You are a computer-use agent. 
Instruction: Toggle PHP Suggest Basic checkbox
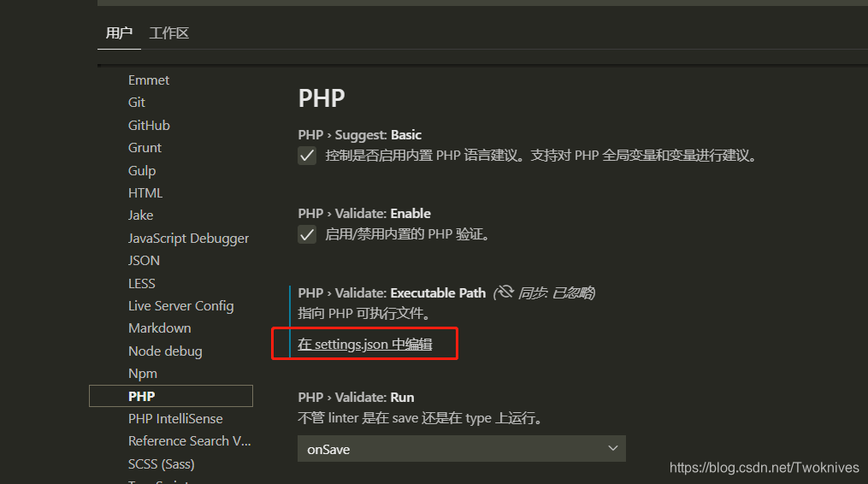(x=307, y=156)
